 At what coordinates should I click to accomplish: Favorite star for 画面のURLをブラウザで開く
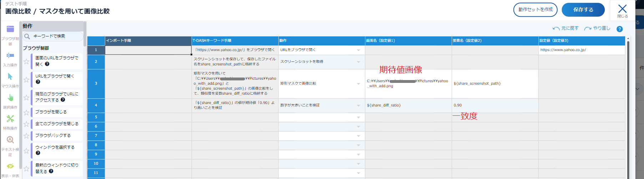[26, 61]
